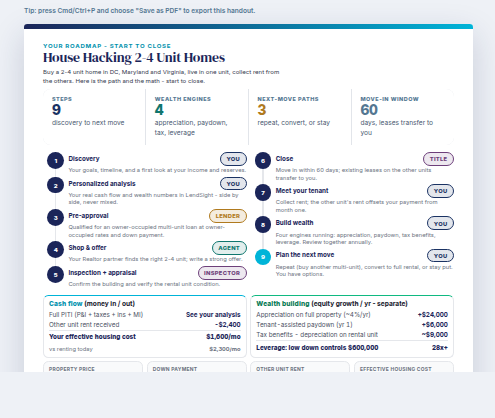Click the TITLE badge beside Close
Screen dimensions: 495x418
click(x=438, y=159)
